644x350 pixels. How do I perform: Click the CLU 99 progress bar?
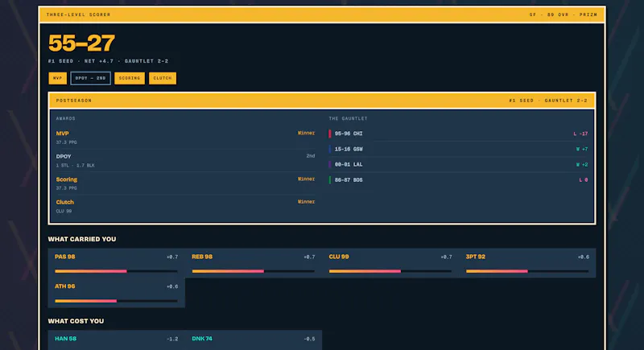click(390, 271)
